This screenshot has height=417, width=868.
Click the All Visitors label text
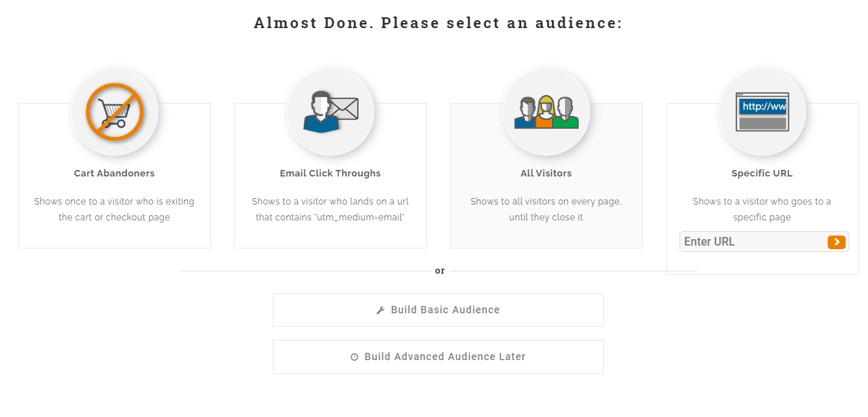click(546, 173)
